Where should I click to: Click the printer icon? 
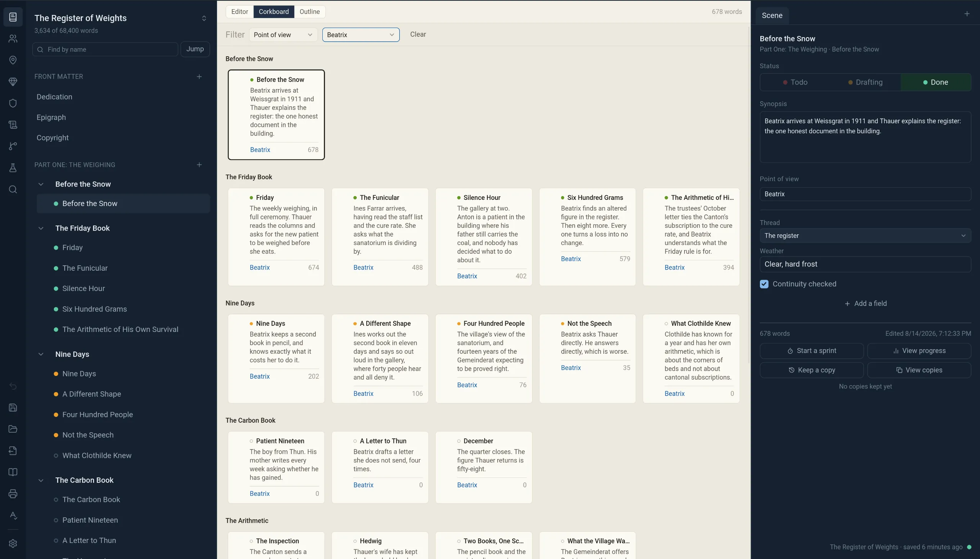(x=13, y=494)
